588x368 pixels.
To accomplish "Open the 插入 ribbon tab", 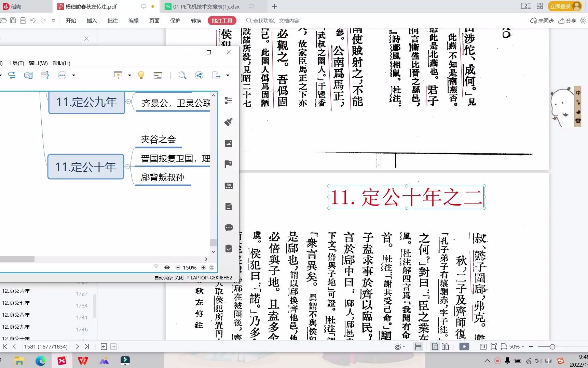I will coord(92,21).
